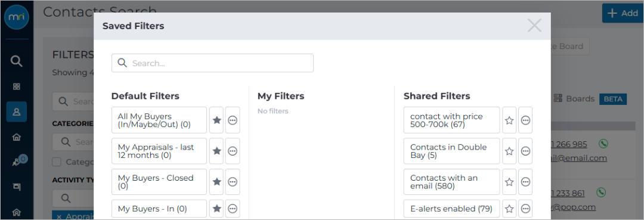Screen dimensions: 644x220
Task: Apply My Appraisals - last 12 months filter
Action: pos(159,151)
